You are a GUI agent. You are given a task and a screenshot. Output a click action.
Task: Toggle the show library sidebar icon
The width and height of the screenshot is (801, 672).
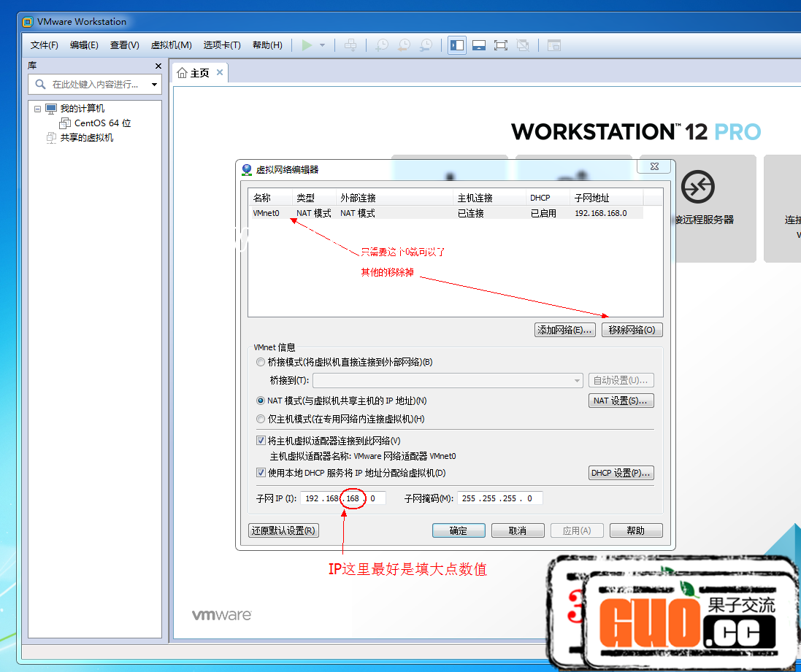pos(457,45)
